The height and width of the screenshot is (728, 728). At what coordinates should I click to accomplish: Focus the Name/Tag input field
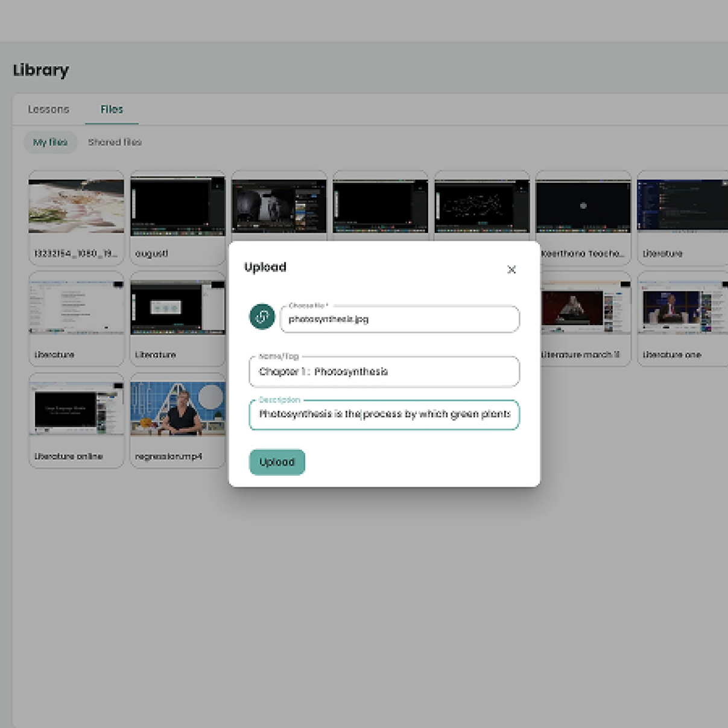pos(384,372)
